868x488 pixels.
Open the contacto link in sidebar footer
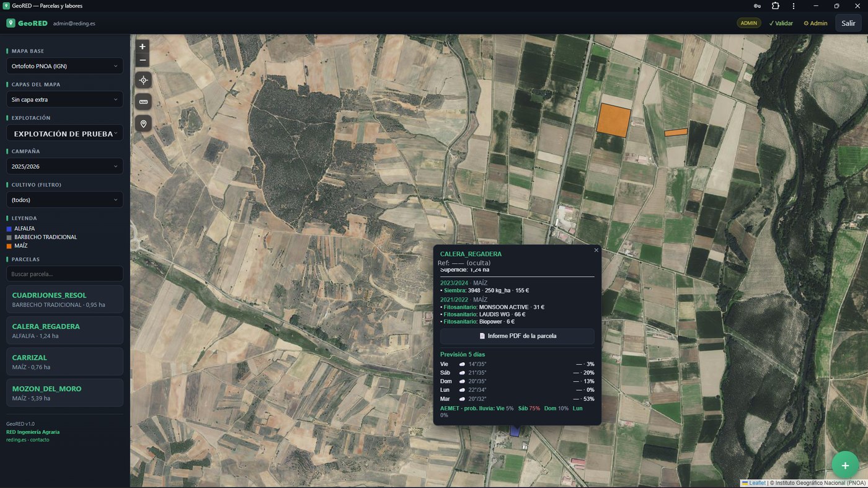tap(40, 440)
